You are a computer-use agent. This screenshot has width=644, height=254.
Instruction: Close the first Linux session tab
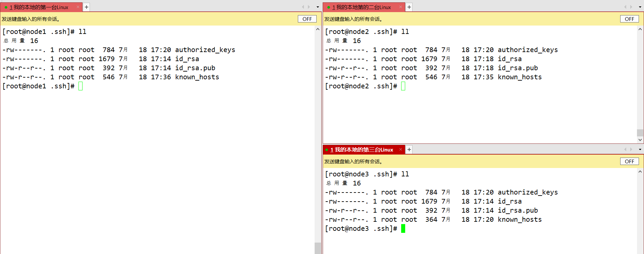pyautogui.click(x=78, y=7)
